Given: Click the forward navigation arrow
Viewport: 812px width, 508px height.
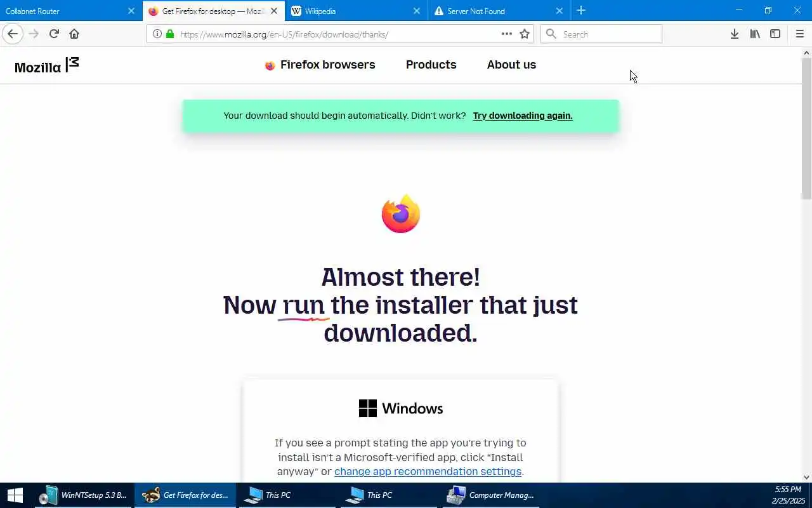Looking at the screenshot, I should coord(34,34).
